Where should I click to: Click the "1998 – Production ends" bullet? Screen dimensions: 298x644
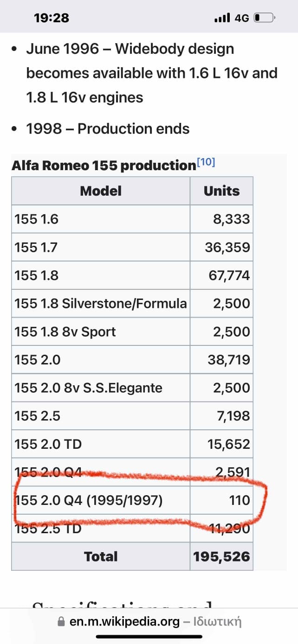108,128
